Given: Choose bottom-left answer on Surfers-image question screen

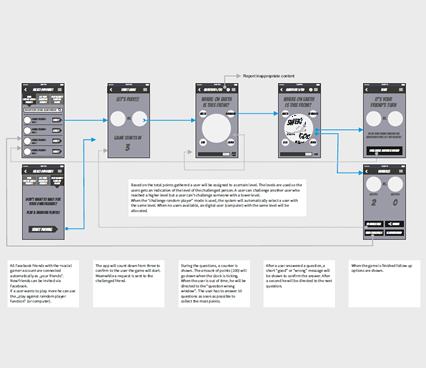Looking at the screenshot, I should point(285,142).
